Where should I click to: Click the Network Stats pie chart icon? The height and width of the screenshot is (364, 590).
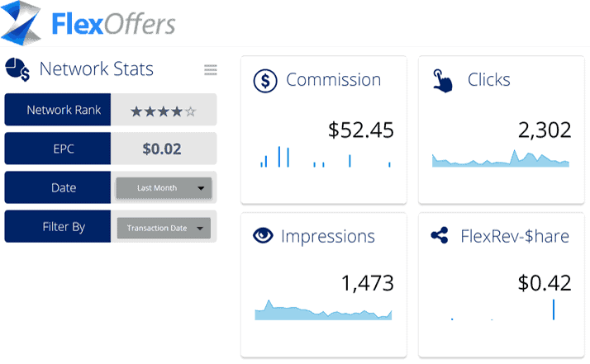pyautogui.click(x=17, y=69)
